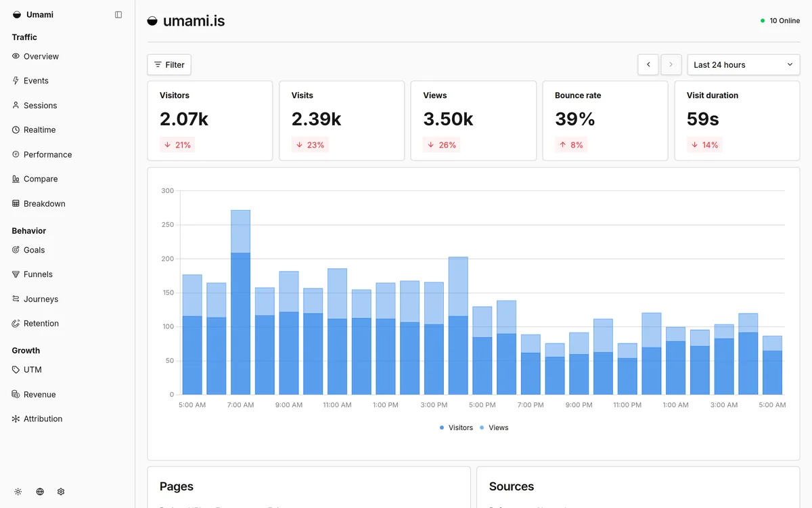812x508 pixels.
Task: Click the 26% change badge under Views
Action: tap(442, 145)
